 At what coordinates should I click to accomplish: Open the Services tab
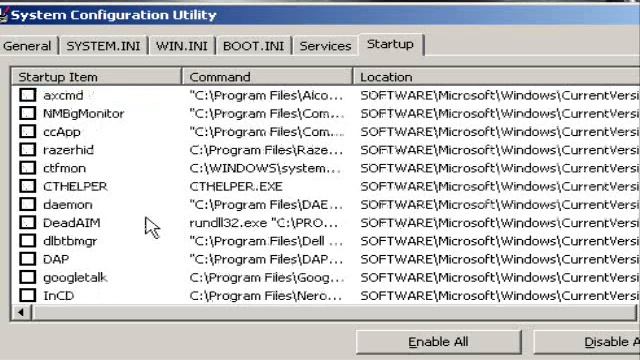coord(325,46)
